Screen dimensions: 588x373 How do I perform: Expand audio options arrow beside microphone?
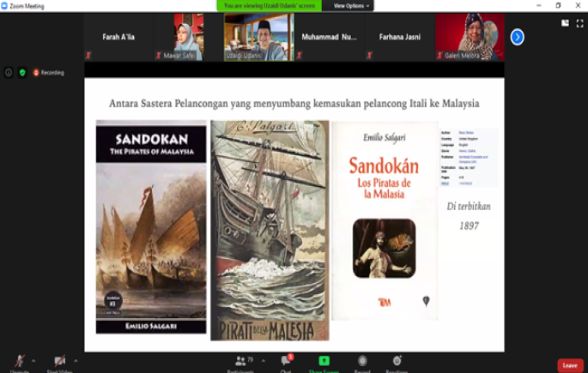click(35, 360)
